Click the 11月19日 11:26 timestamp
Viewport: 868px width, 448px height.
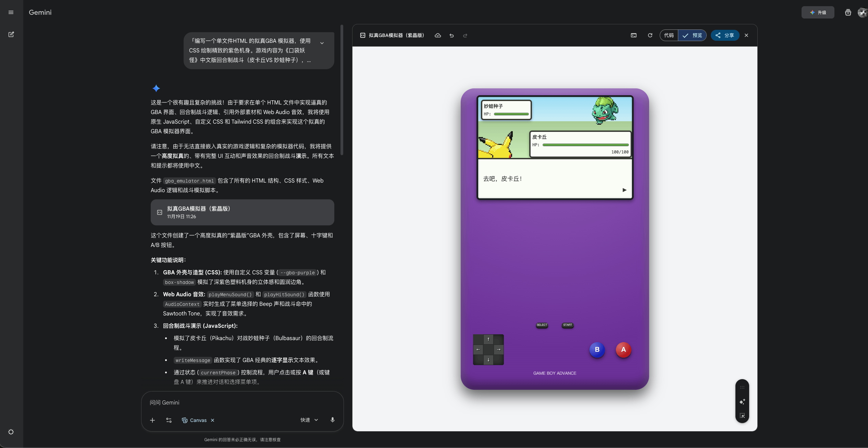coord(182,216)
